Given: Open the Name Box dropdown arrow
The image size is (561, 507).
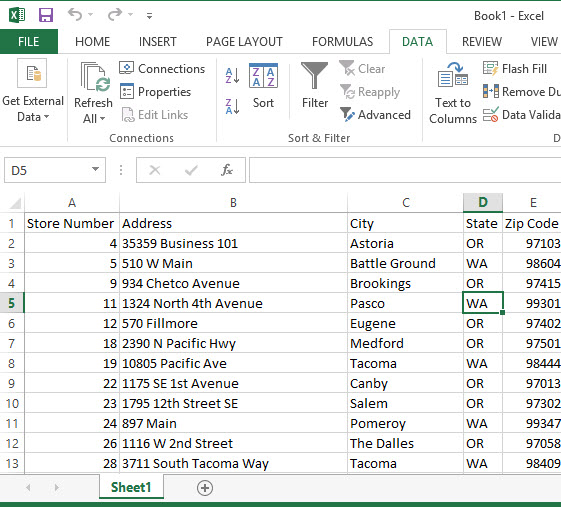Looking at the screenshot, I should pyautogui.click(x=95, y=169).
